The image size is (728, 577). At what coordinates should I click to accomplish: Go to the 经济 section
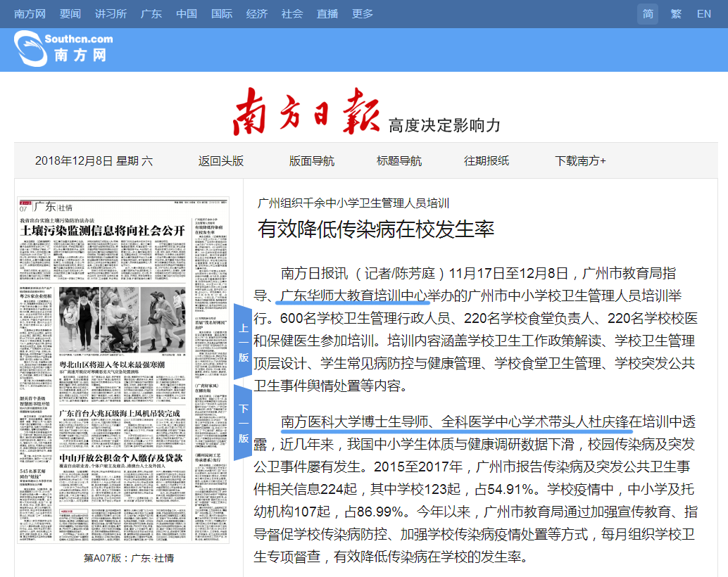click(257, 14)
